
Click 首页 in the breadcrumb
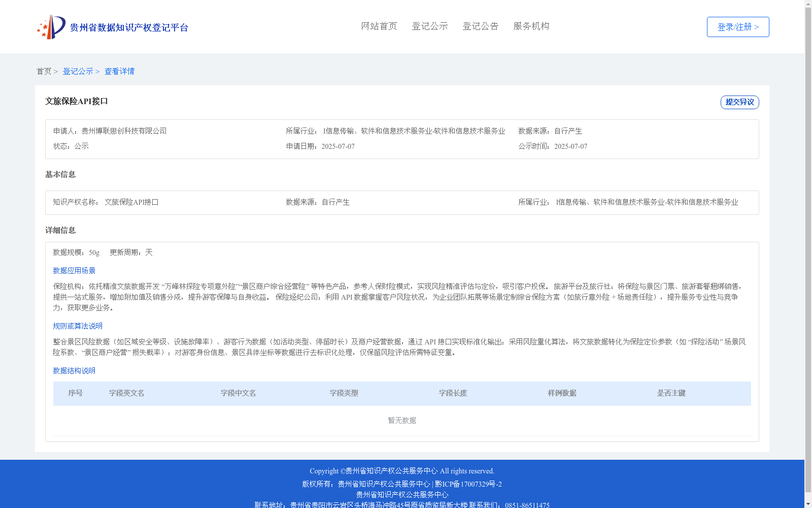[44, 72]
